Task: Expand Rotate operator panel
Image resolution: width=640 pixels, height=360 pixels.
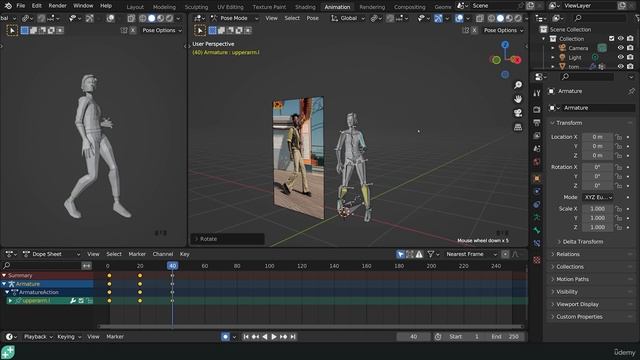Action: point(227,239)
